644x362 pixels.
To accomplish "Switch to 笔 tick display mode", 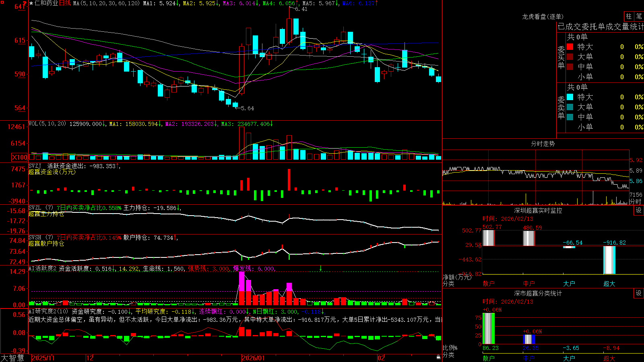I will pos(639,16).
